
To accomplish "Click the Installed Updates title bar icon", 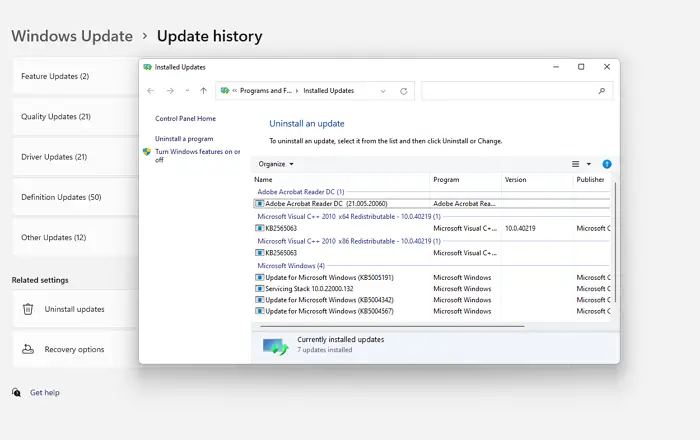I will (147, 67).
